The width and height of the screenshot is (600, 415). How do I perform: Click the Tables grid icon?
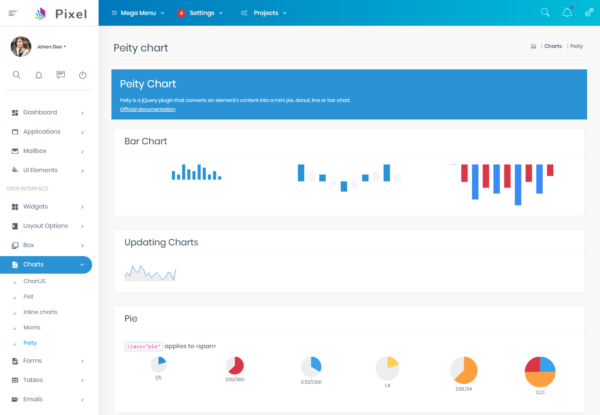15,380
